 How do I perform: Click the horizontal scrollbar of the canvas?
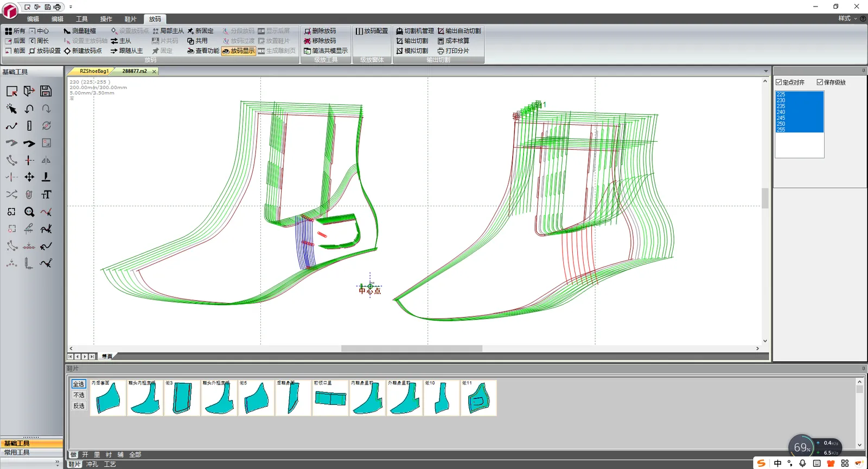click(412, 348)
